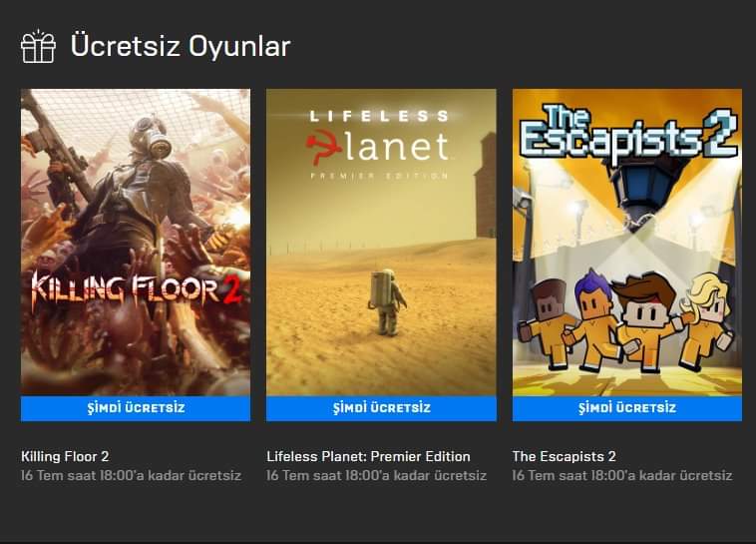The width and height of the screenshot is (756, 544).
Task: Click the Killing Floor 2 logo on cover
Action: pos(137,289)
